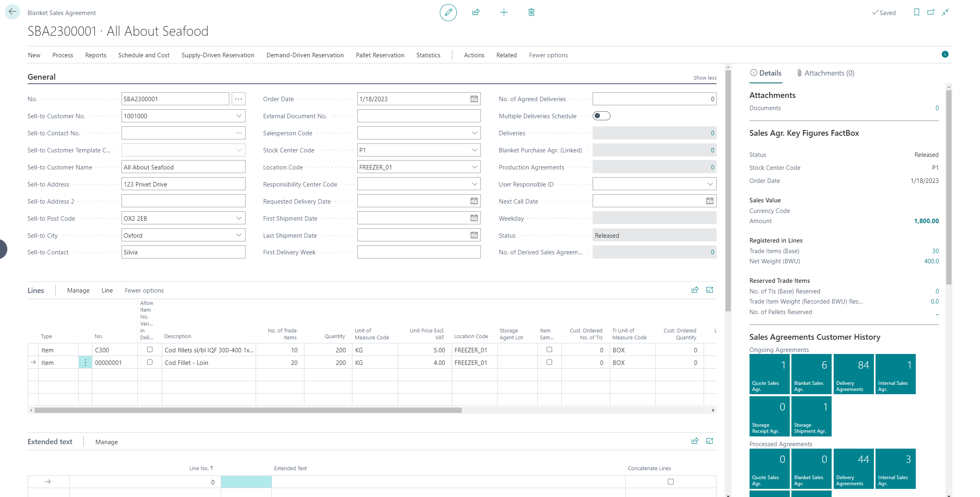The width and height of the screenshot is (980, 497).
Task: Click Next Call Date calendar icon
Action: pyautogui.click(x=709, y=201)
